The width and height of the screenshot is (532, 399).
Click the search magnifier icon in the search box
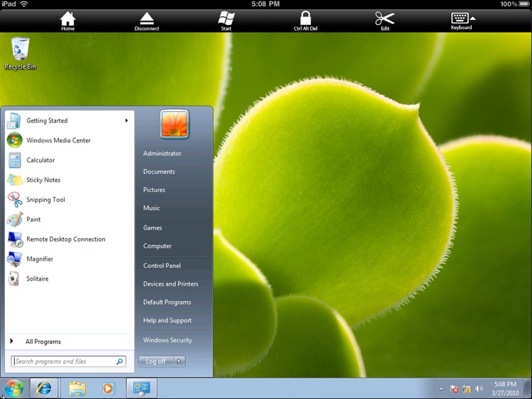click(x=119, y=361)
